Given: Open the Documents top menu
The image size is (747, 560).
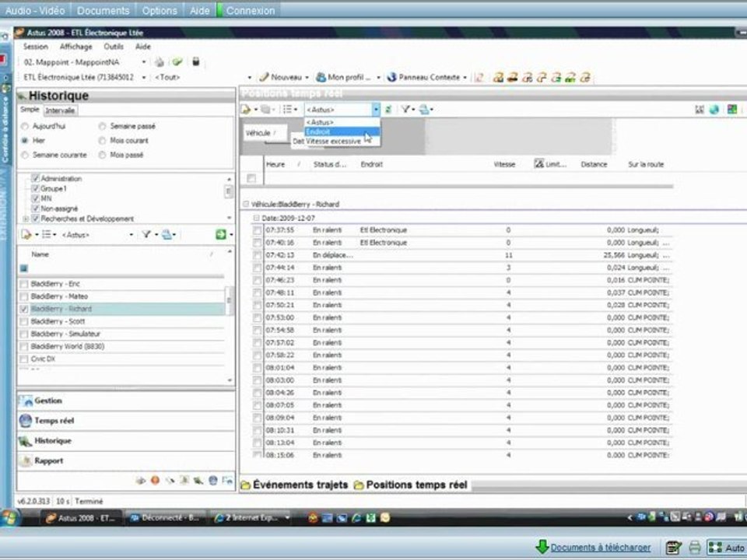Looking at the screenshot, I should click(x=103, y=10).
